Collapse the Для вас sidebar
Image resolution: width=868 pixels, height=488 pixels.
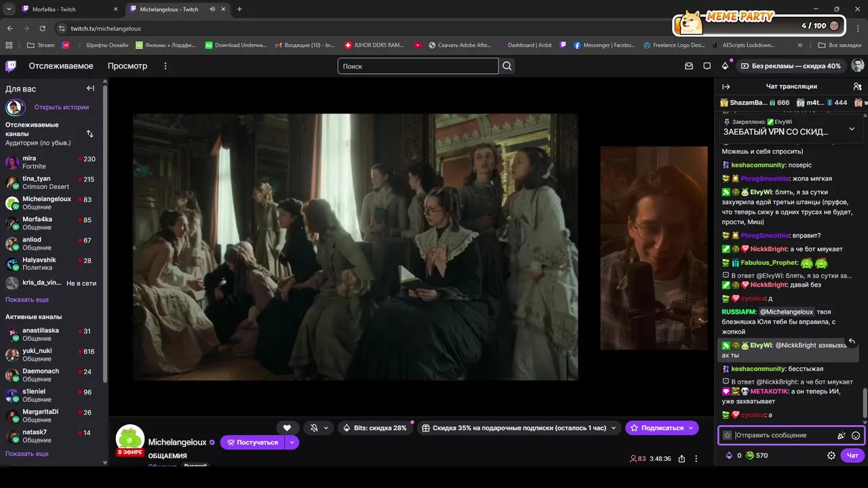[90, 88]
